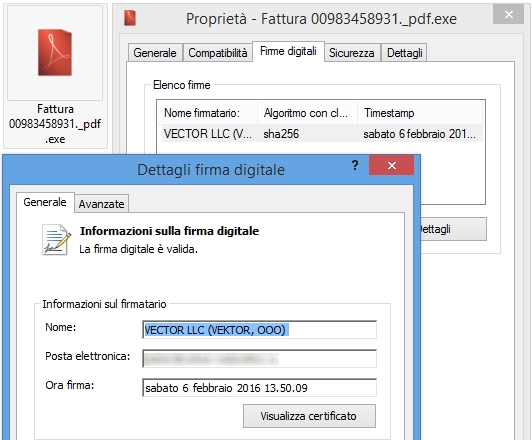Click the Nome field with VECTOR LLC

(x=259, y=330)
